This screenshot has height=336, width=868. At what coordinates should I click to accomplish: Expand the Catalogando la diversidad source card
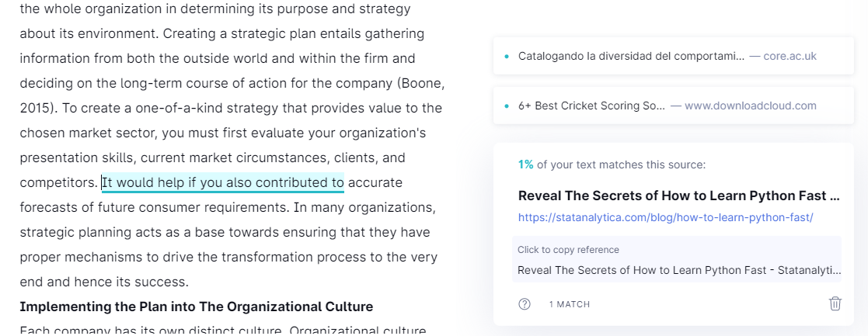(673, 56)
